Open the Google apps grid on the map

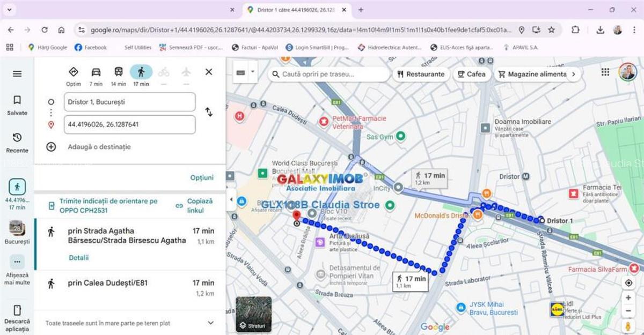(x=605, y=72)
